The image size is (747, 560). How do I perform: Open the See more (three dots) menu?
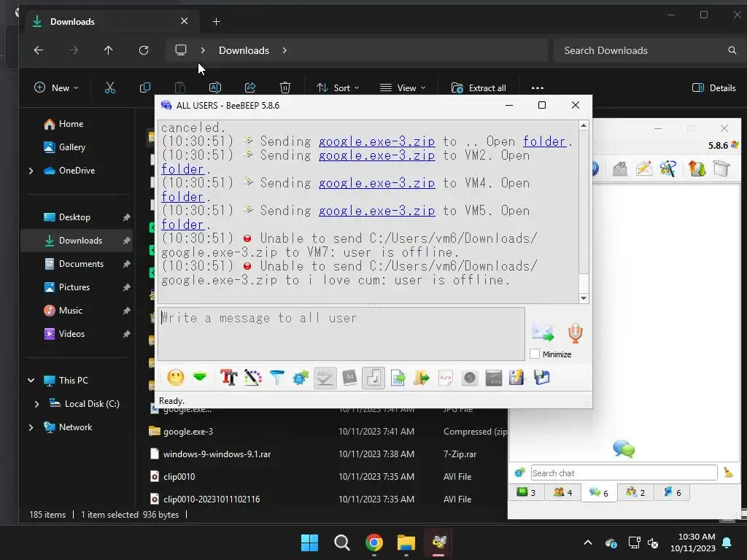tap(538, 87)
